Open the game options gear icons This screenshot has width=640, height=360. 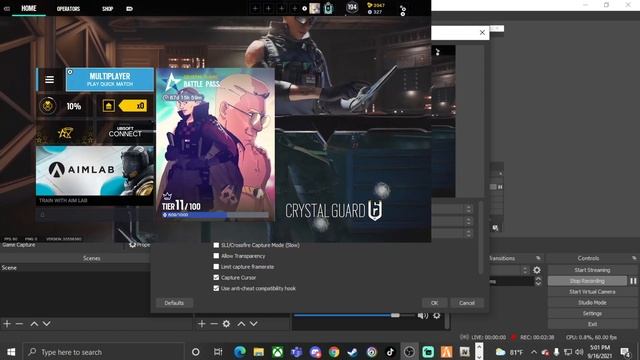403,11
